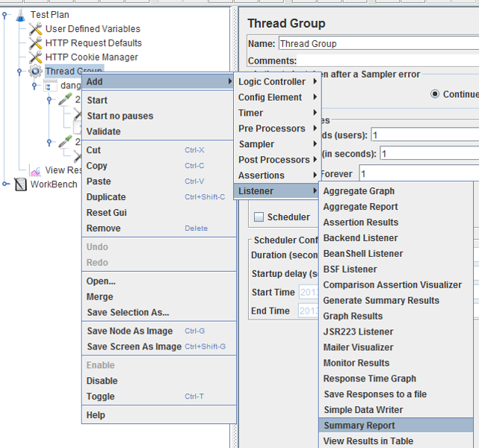479x448 pixels.
Task: Choose Response Time Graph
Action: (396, 379)
